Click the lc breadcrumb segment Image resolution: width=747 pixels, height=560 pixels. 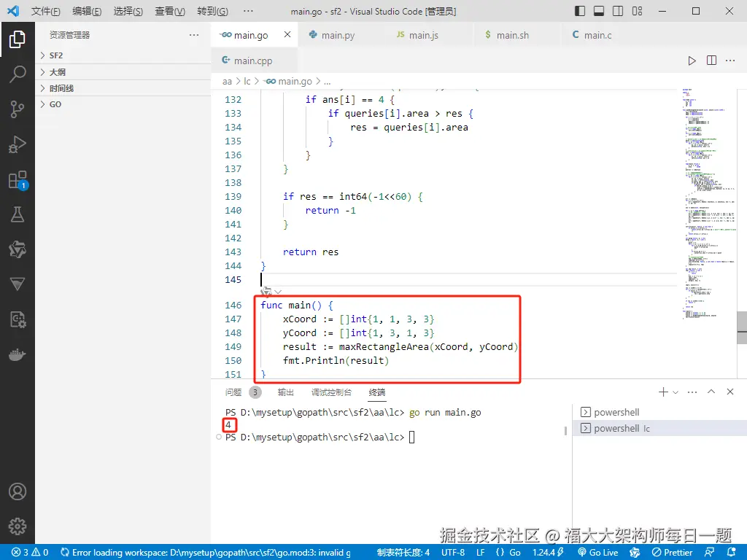[x=247, y=82]
